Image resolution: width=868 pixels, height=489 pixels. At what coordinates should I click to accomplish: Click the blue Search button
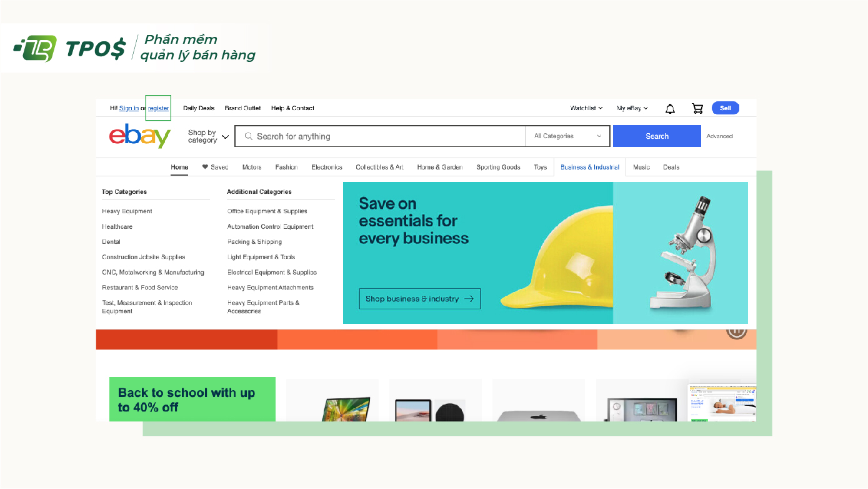[x=657, y=136]
